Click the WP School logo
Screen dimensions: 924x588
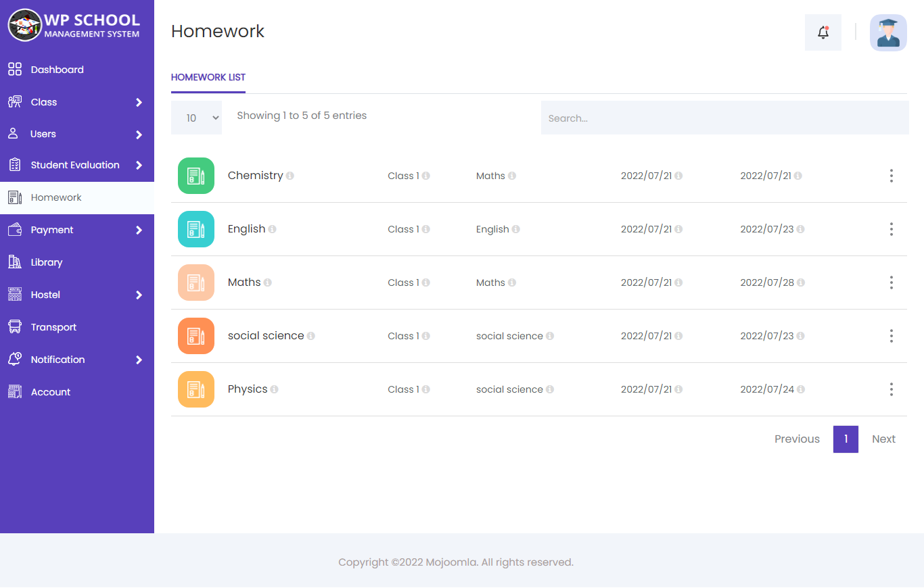click(x=74, y=26)
